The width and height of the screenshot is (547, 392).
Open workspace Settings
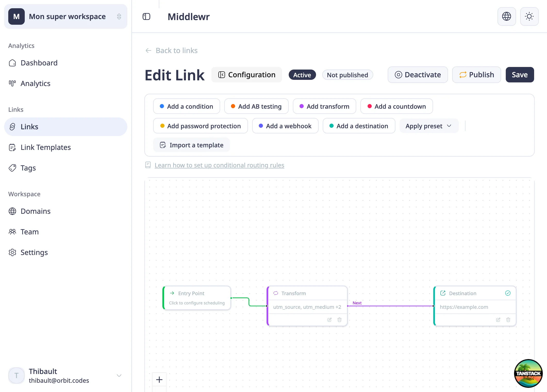click(66, 252)
